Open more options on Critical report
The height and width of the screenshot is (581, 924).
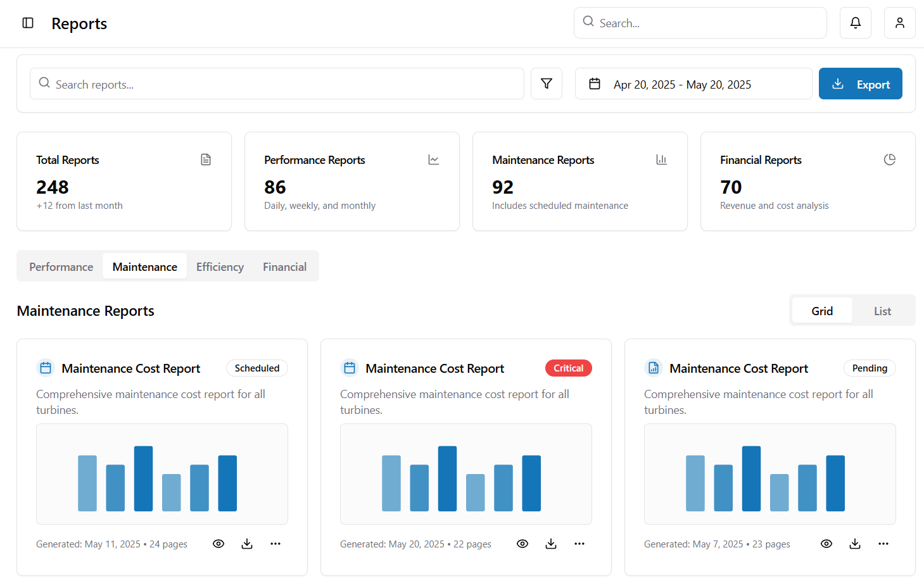579,544
